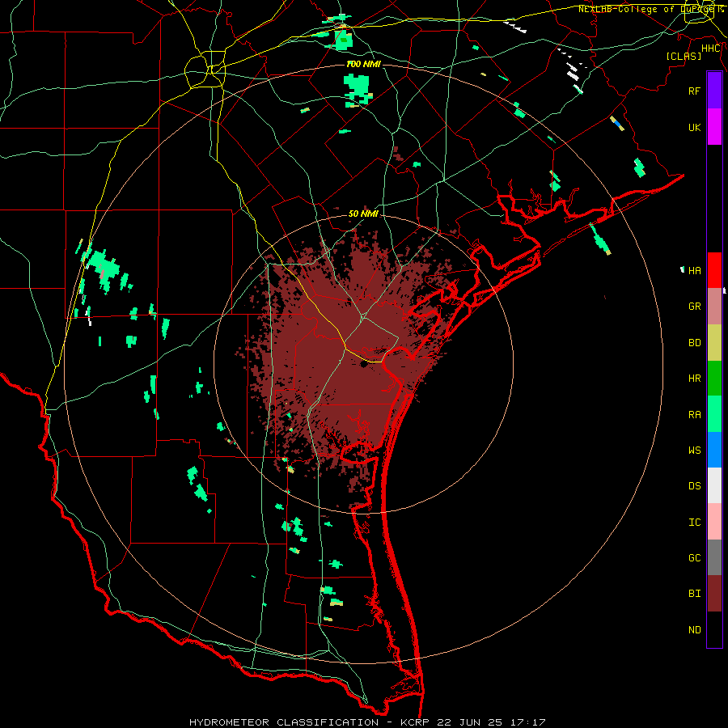Click the '100 NMI' range ring label
This screenshot has width=728, height=728.
pos(363,64)
